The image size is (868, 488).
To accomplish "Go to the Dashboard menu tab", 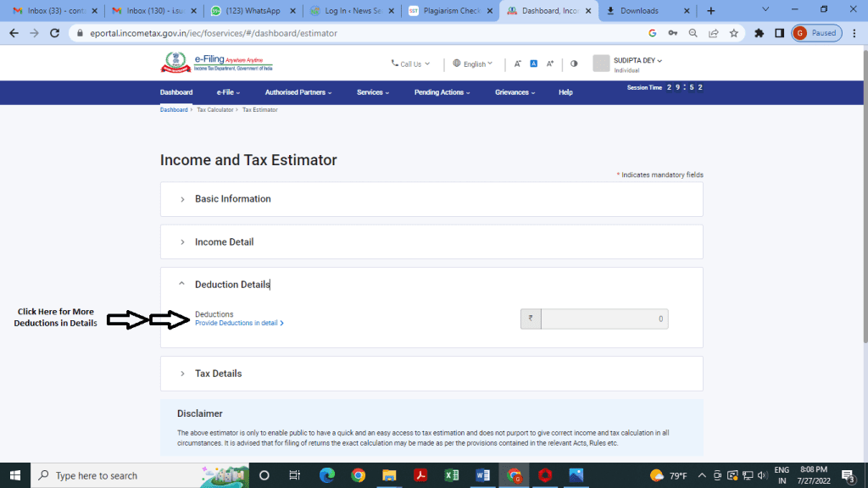I will click(176, 92).
